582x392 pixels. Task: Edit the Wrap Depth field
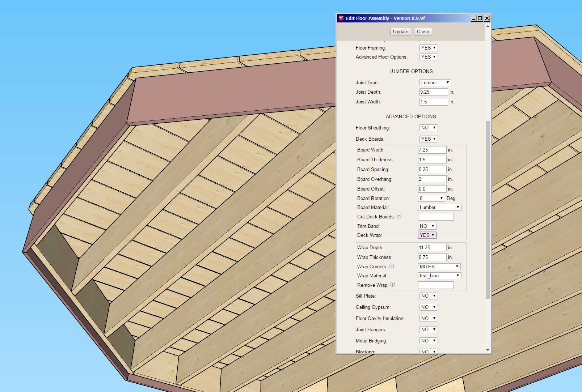point(432,247)
